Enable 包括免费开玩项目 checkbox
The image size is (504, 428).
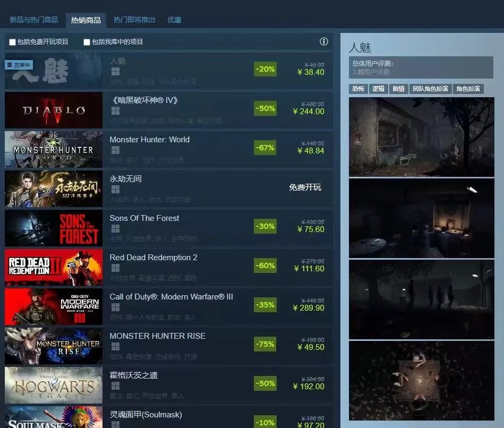[x=13, y=42]
